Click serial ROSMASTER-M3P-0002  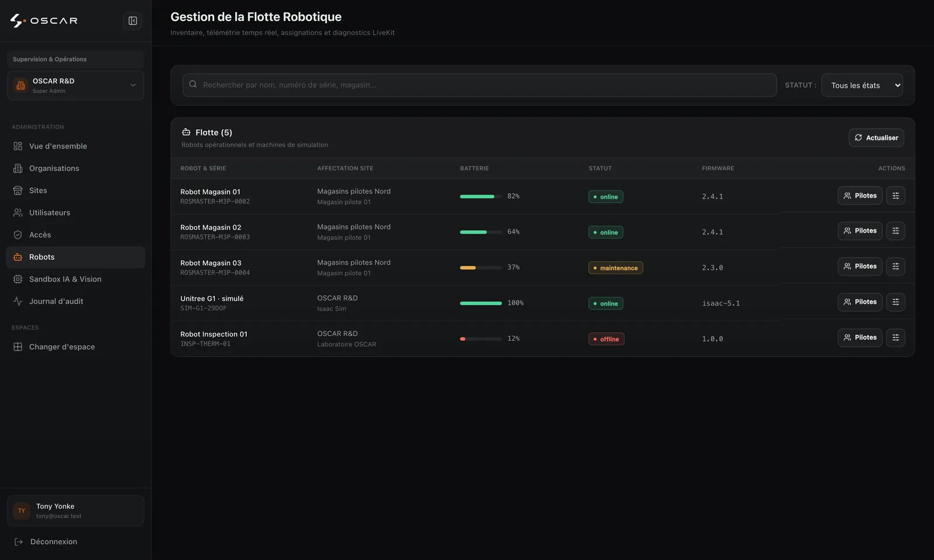pos(215,202)
